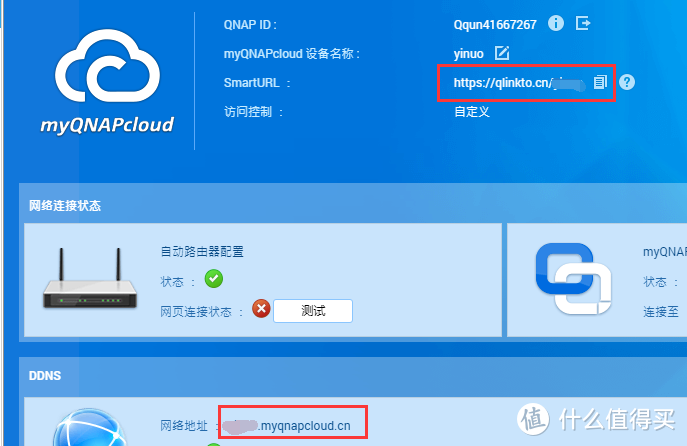
Task: Click the myQNAPcloud cloud logo
Action: [x=107, y=66]
